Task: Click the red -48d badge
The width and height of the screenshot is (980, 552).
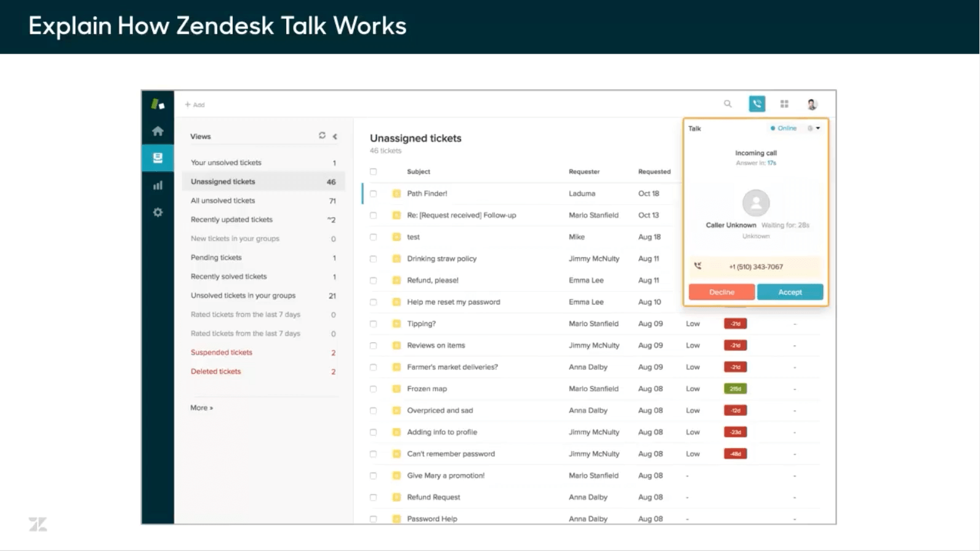Action: (736, 454)
